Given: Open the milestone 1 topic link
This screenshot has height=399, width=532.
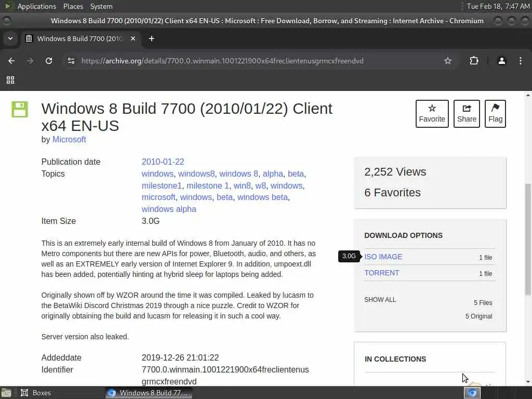Looking at the screenshot, I should tap(208, 185).
